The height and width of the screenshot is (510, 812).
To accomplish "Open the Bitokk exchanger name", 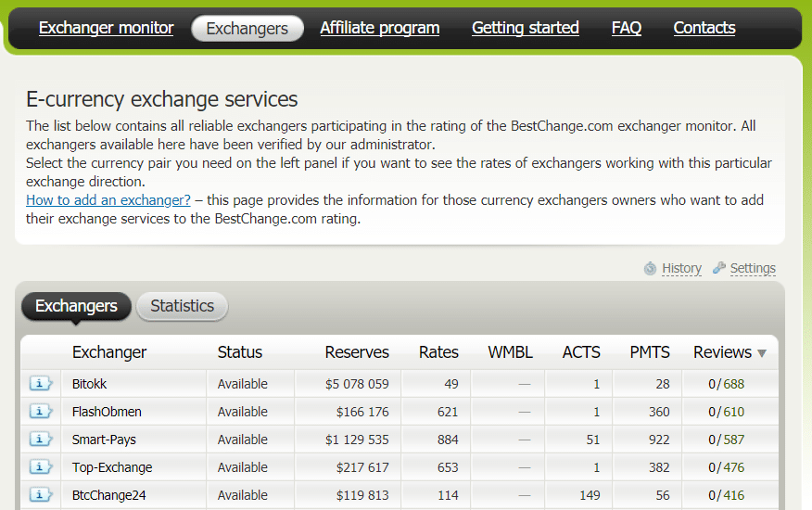I will click(89, 384).
